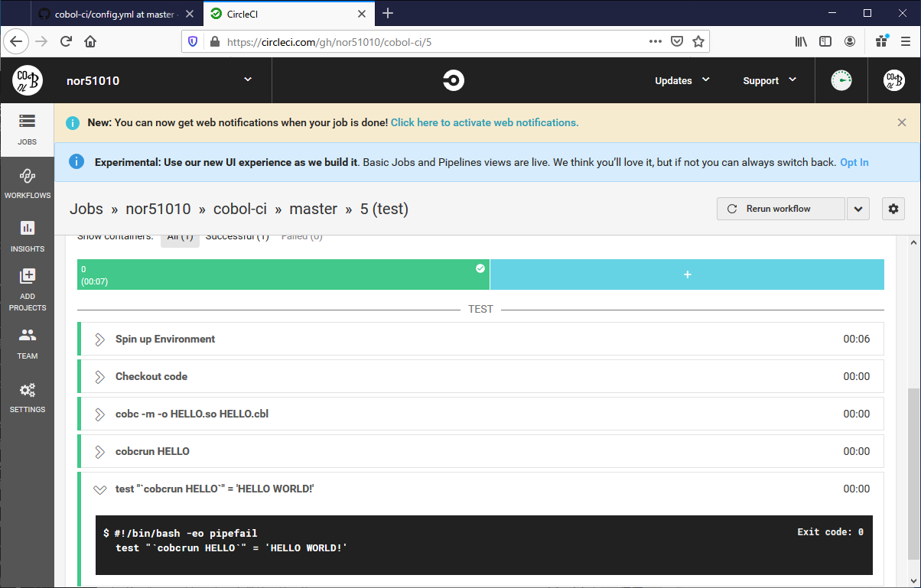The height and width of the screenshot is (588, 921).
Task: Dismiss the web notifications banner
Action: (902, 122)
